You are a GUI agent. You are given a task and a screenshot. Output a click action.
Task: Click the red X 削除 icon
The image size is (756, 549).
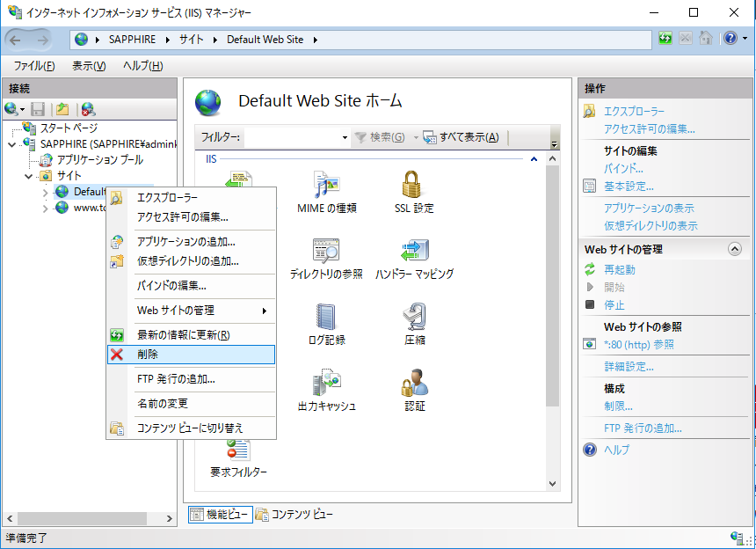[x=117, y=355]
